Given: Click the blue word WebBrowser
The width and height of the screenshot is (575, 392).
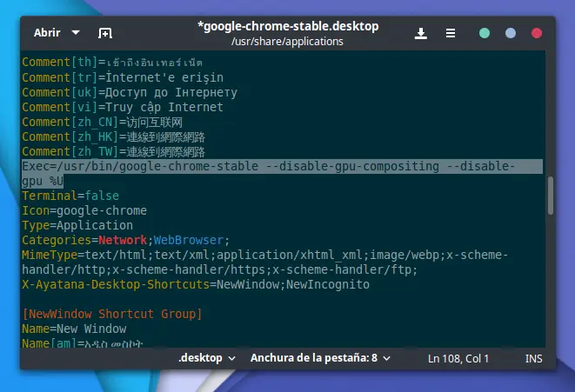Looking at the screenshot, I should [189, 241].
